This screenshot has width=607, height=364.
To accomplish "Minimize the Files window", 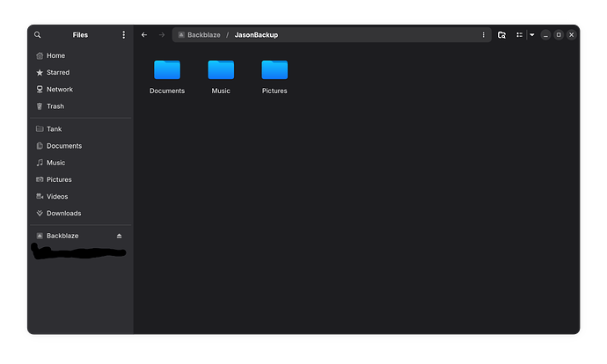I will pos(545,35).
